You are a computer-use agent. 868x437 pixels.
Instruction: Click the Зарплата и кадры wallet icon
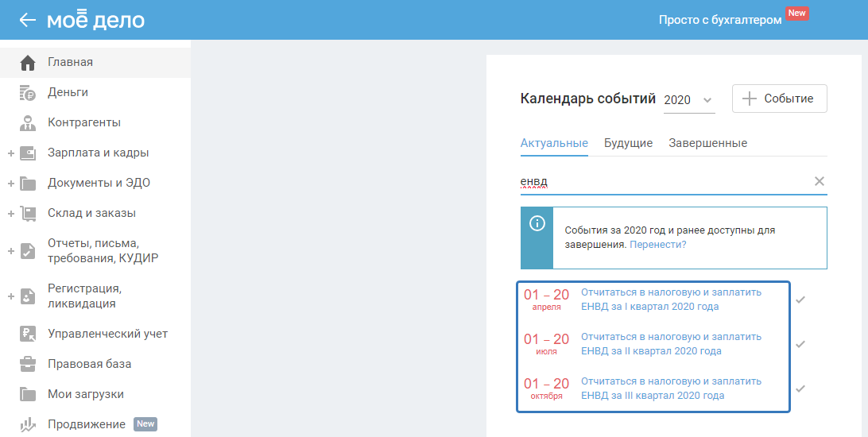point(28,153)
